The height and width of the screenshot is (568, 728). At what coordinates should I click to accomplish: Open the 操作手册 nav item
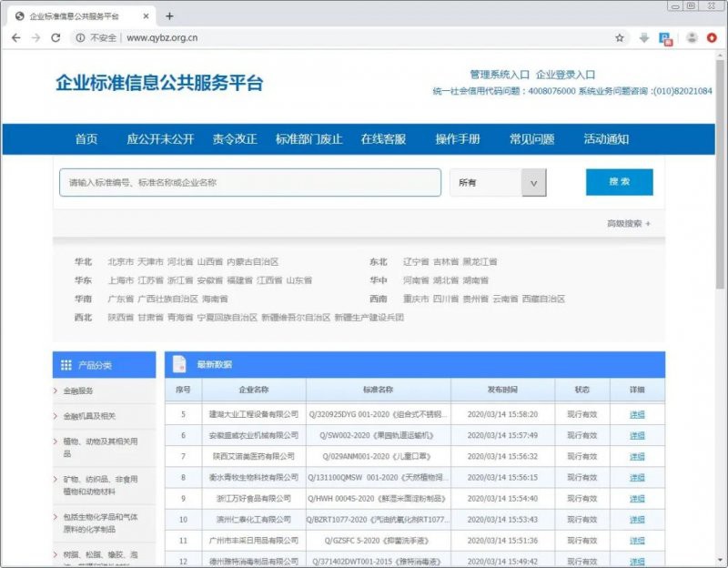pyautogui.click(x=458, y=139)
